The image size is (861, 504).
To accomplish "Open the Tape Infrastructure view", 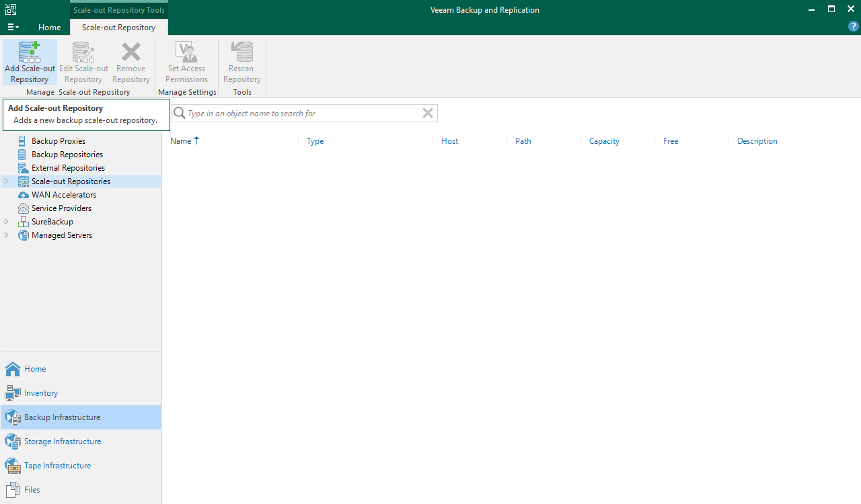I will pyautogui.click(x=57, y=466).
